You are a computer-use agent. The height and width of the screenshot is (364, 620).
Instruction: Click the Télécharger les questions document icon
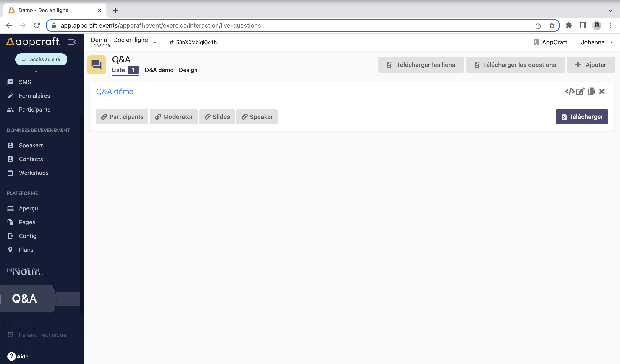[x=477, y=64]
